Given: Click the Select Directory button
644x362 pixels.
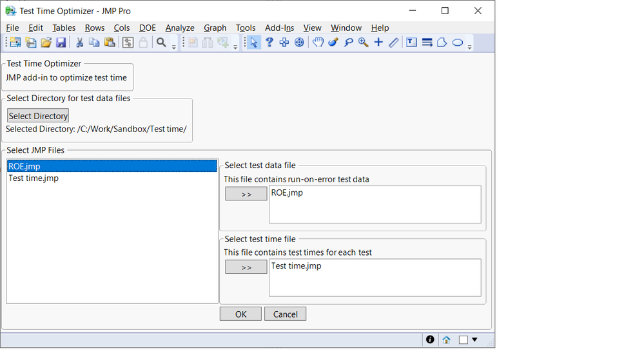Looking at the screenshot, I should 38,116.
